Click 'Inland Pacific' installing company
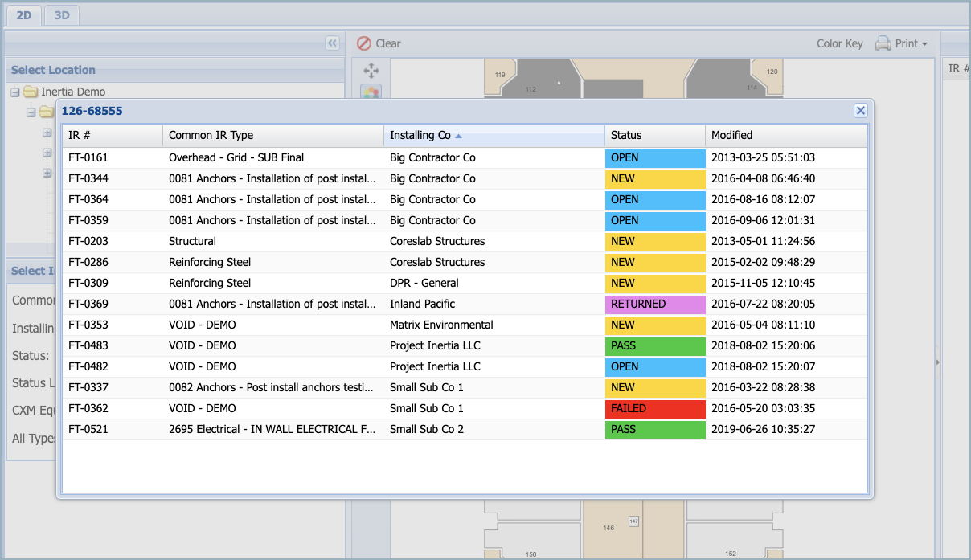Viewport: 971px width, 560px height. (x=423, y=304)
